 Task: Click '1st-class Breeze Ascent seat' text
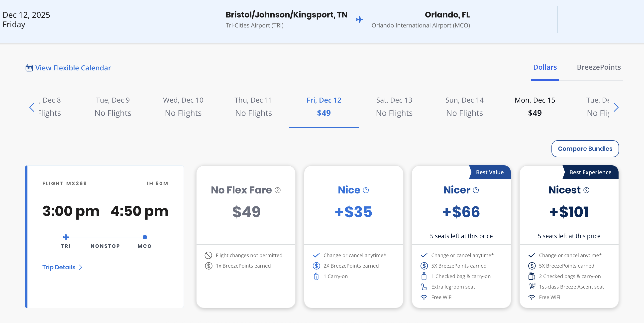tap(571, 287)
